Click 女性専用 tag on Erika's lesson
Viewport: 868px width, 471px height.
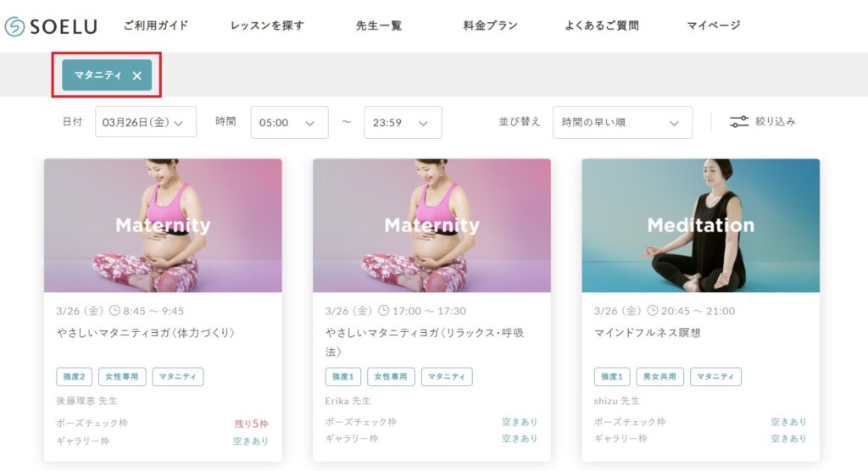tap(391, 376)
